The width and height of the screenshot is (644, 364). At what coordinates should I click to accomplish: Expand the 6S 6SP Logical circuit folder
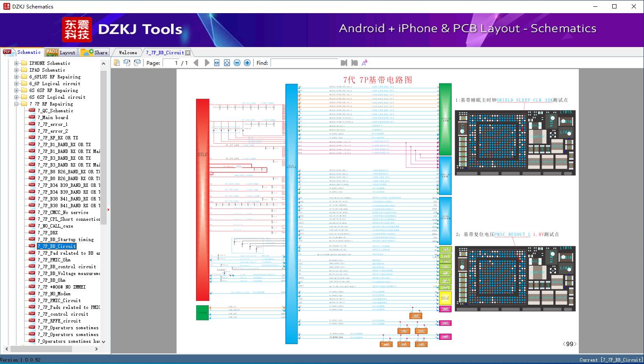pyautogui.click(x=17, y=97)
